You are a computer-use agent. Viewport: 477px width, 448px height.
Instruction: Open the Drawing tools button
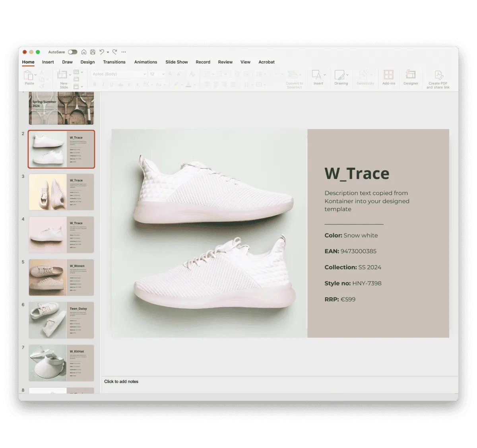click(x=341, y=78)
